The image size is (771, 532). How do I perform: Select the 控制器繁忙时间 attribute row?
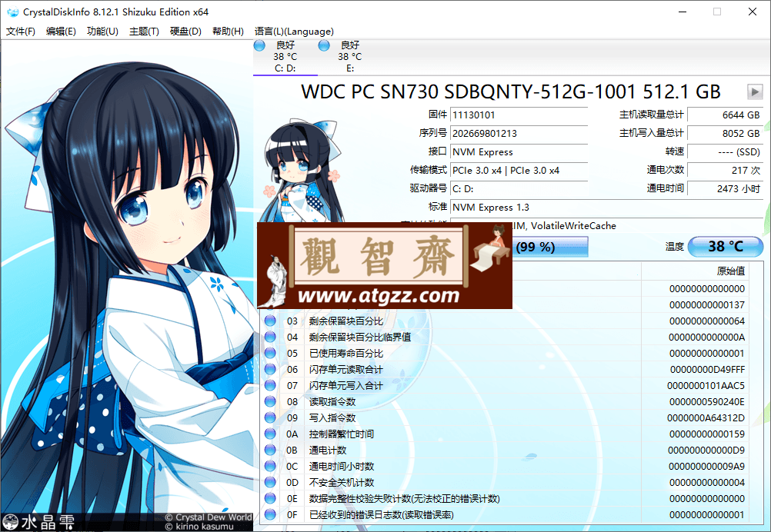(x=505, y=434)
